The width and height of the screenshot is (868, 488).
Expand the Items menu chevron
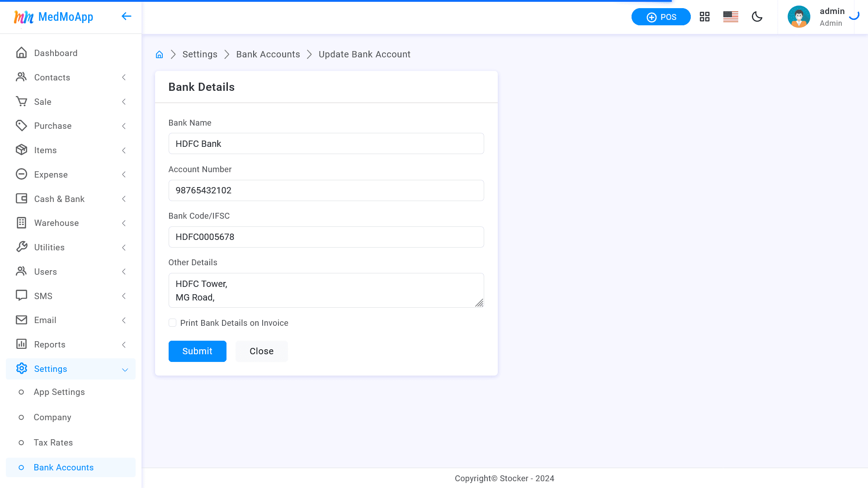pos(124,150)
